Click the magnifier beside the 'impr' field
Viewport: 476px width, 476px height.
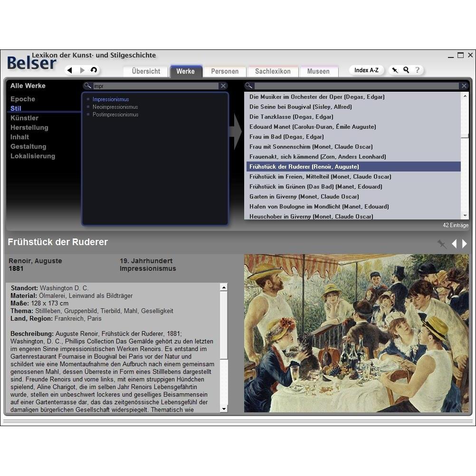(x=88, y=86)
